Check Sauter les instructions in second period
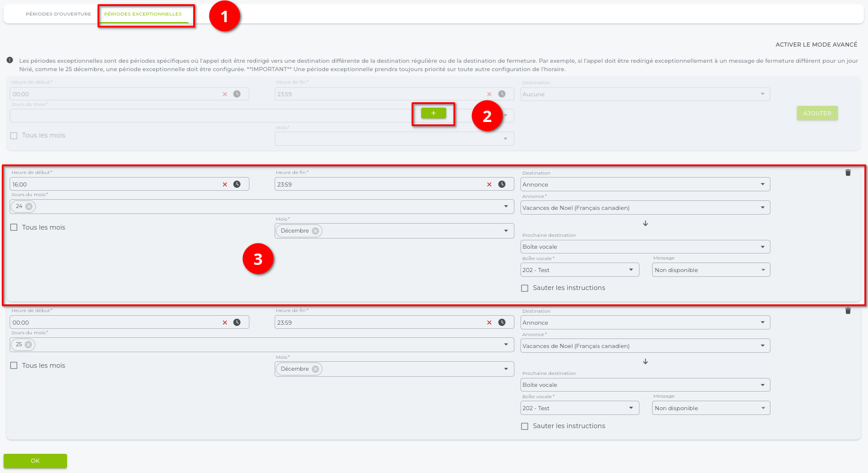 click(x=525, y=426)
